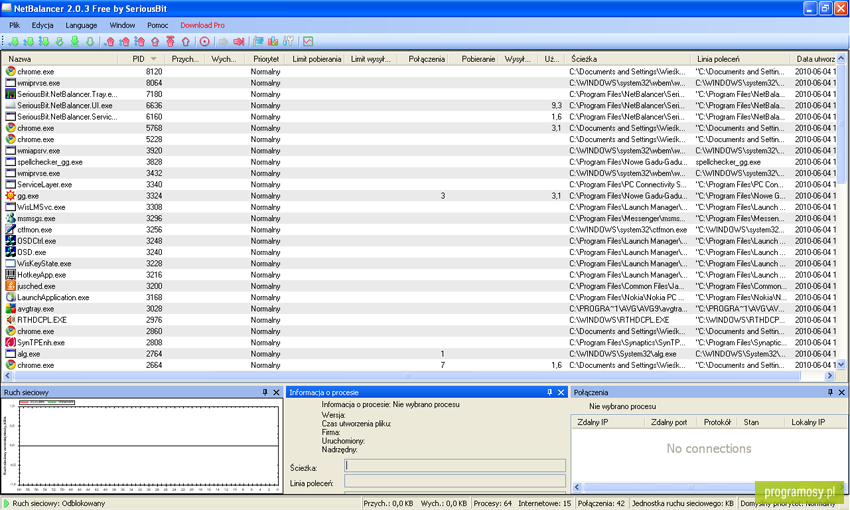This screenshot has width=850, height=510.
Task: Click the Ruch sieciowy: Odblokowany status text
Action: pos(59,503)
